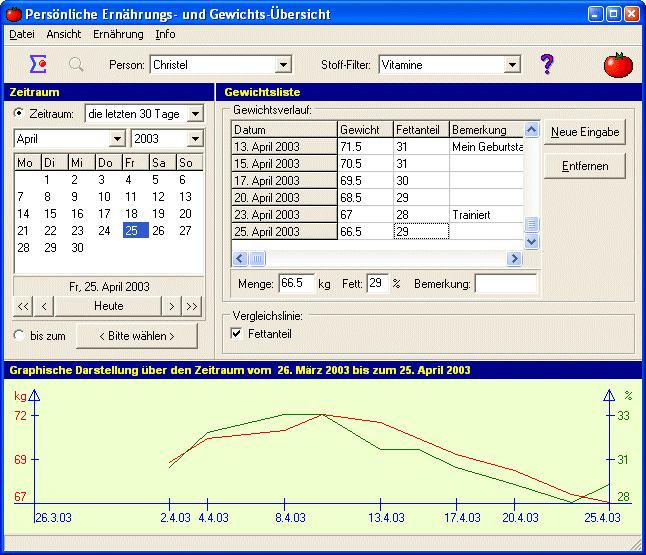Click the '13.4.03' chart axis label
646x555 pixels.
(x=386, y=518)
